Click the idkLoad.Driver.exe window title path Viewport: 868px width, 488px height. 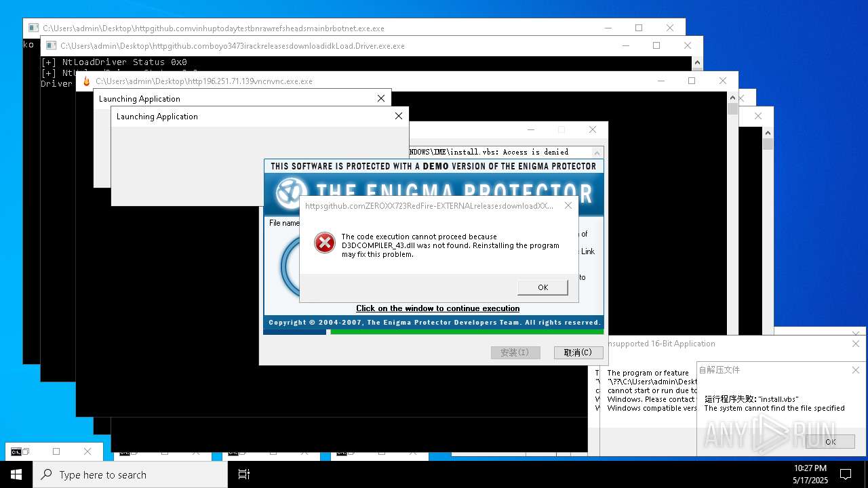click(x=233, y=46)
